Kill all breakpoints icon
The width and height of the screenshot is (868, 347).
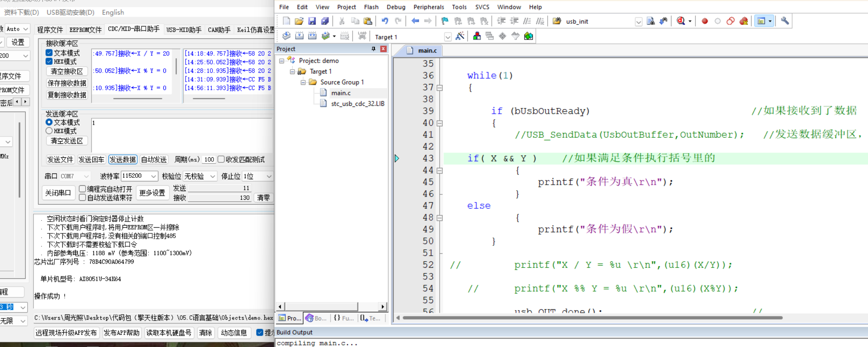click(744, 21)
